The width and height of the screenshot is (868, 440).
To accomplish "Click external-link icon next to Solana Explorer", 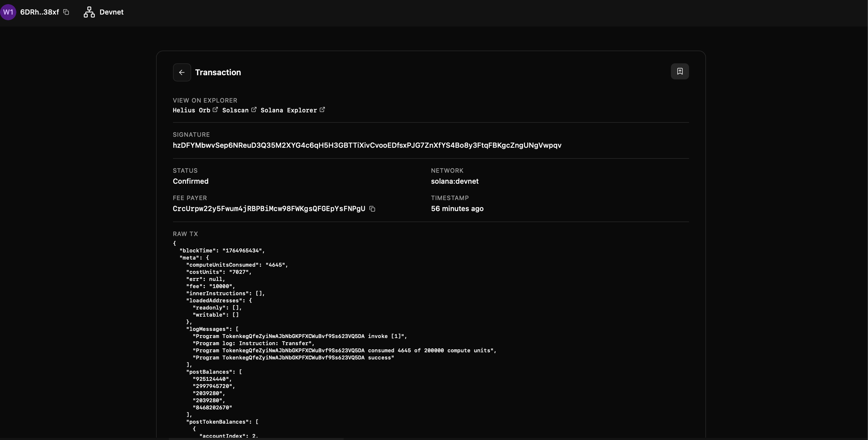I will tap(322, 110).
